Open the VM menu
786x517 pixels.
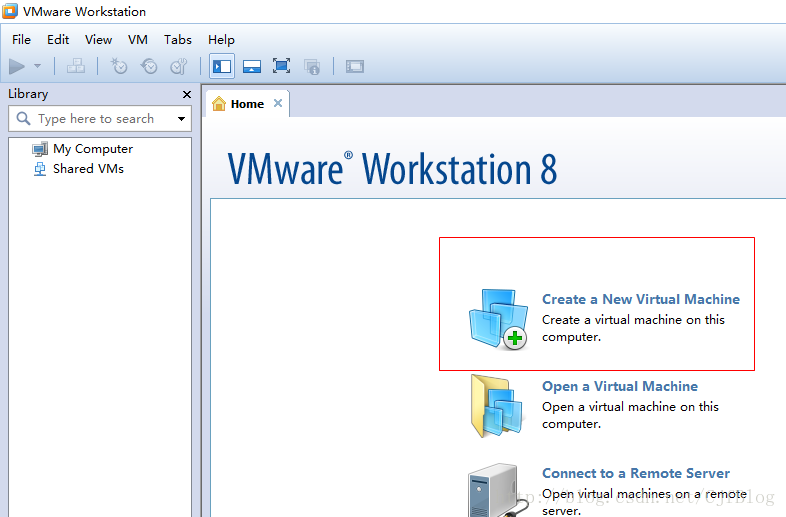(x=138, y=40)
